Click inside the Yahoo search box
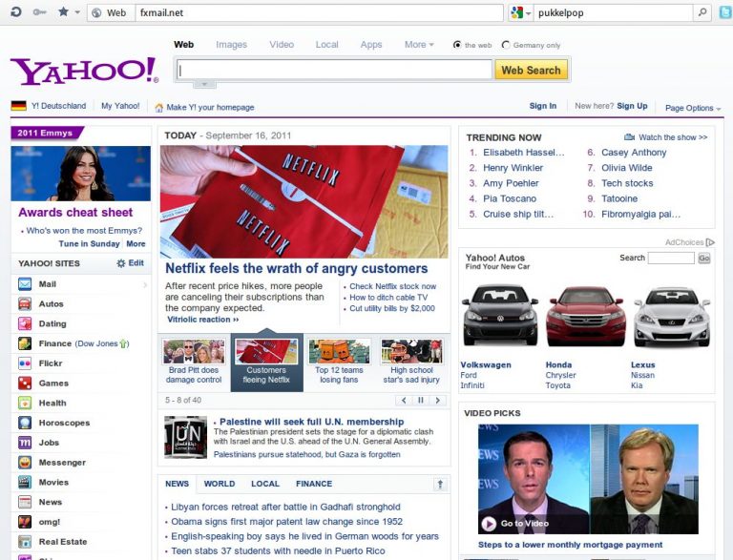The width and height of the screenshot is (733, 560). tap(335, 70)
